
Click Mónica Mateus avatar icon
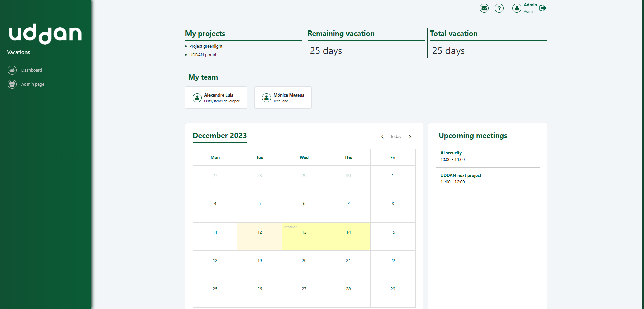coord(266,98)
